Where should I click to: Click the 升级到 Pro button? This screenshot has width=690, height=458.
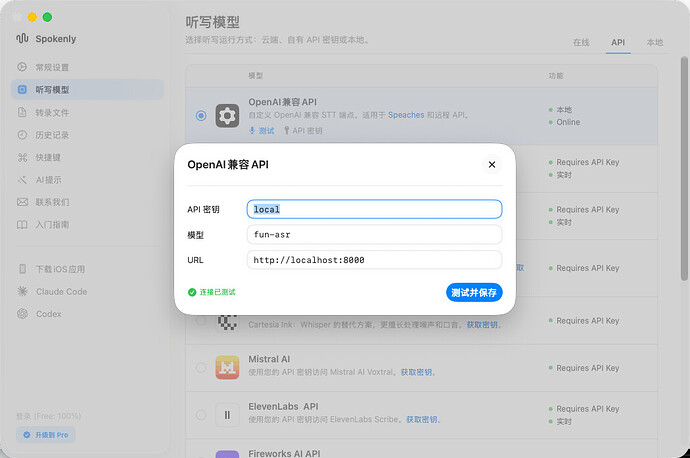pos(46,435)
